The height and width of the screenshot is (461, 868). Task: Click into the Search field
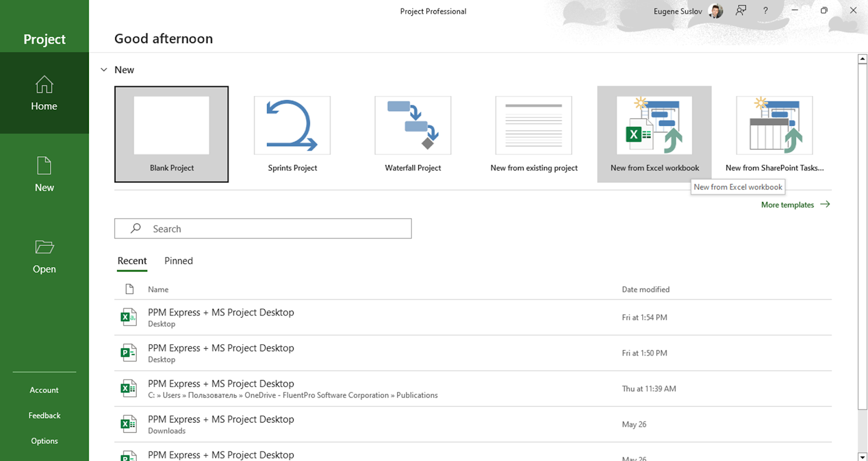263,229
